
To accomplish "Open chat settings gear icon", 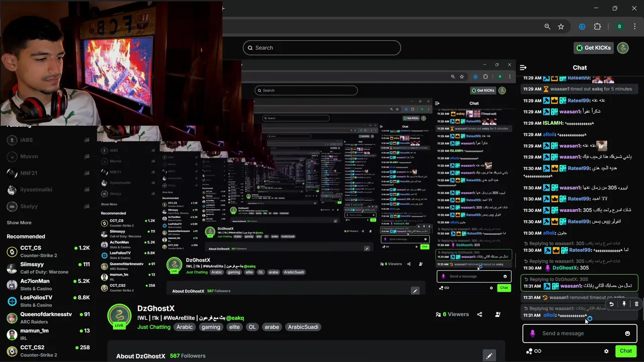I will pyautogui.click(x=606, y=351).
